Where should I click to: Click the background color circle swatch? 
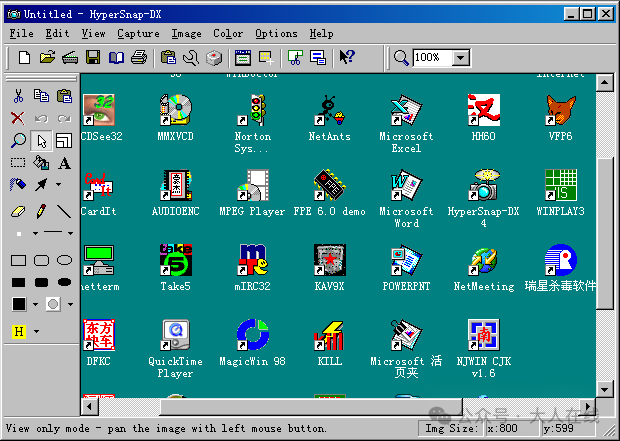[53, 304]
